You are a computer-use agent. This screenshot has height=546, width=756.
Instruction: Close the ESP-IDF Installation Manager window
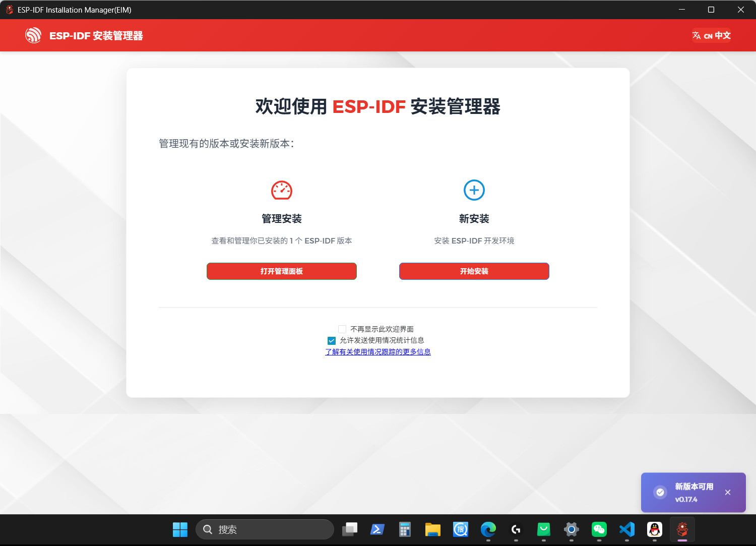click(741, 10)
